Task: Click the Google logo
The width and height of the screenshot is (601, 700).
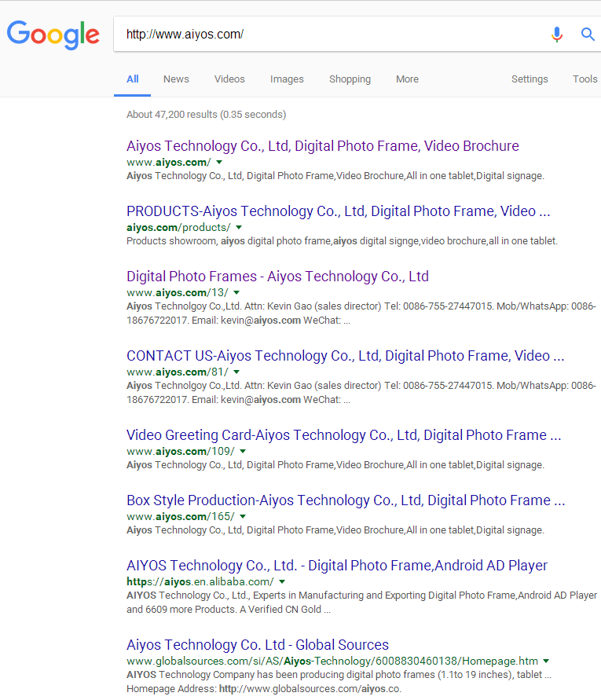Action: click(53, 35)
